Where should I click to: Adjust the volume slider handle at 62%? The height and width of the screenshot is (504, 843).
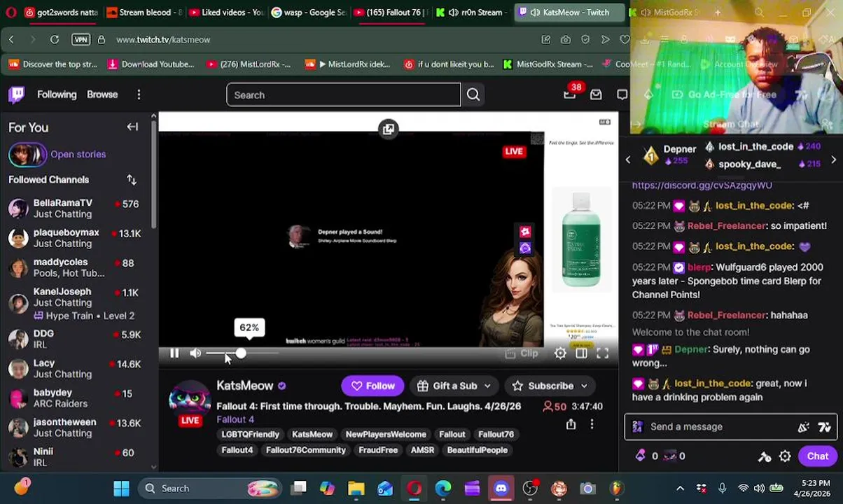tap(240, 353)
